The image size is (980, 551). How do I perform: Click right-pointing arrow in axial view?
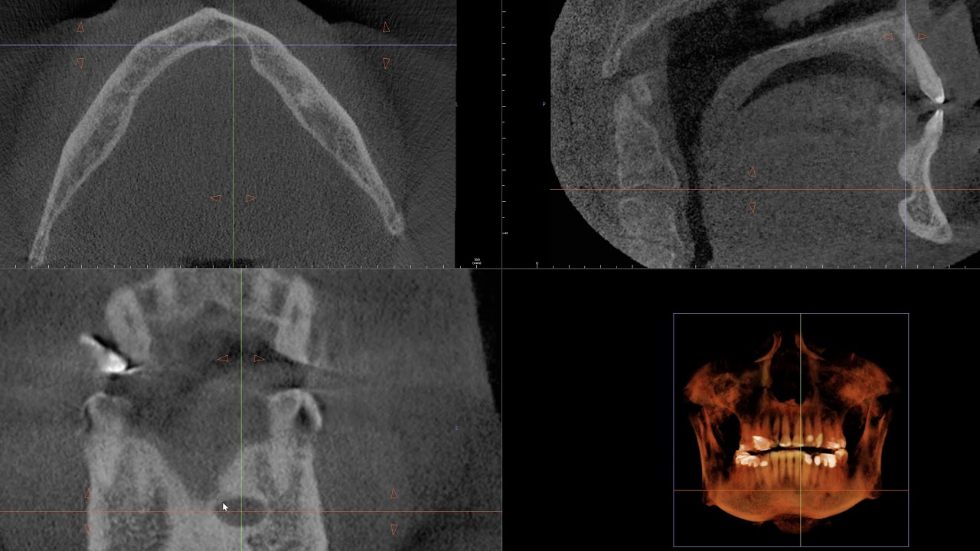pyautogui.click(x=251, y=198)
